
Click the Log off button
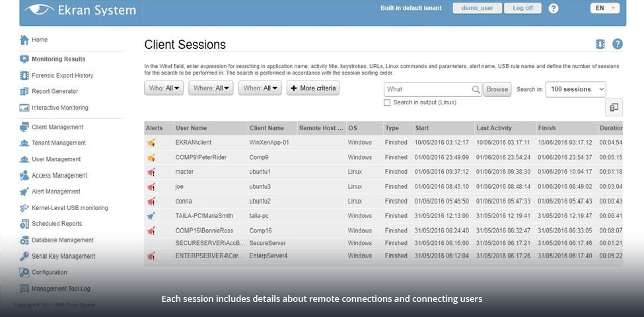(x=522, y=9)
